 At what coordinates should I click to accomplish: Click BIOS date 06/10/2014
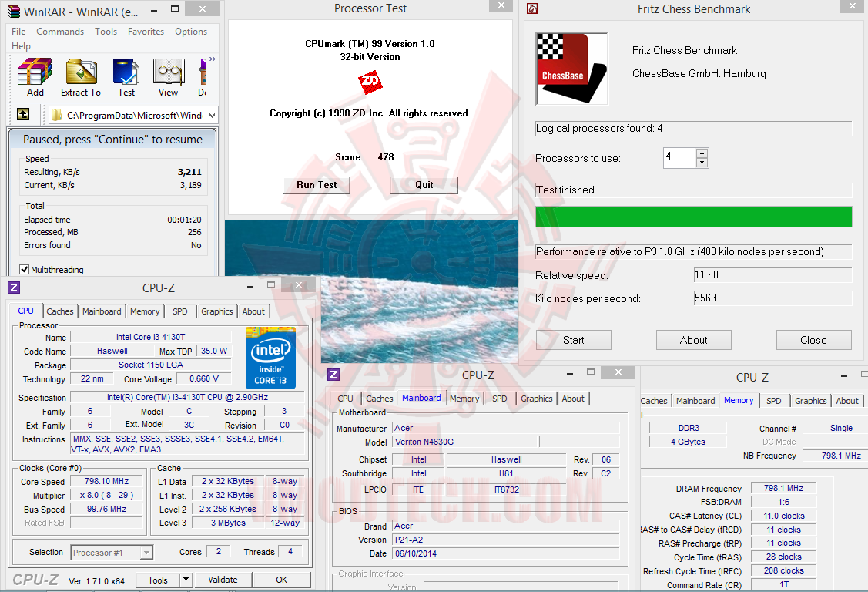click(x=506, y=553)
